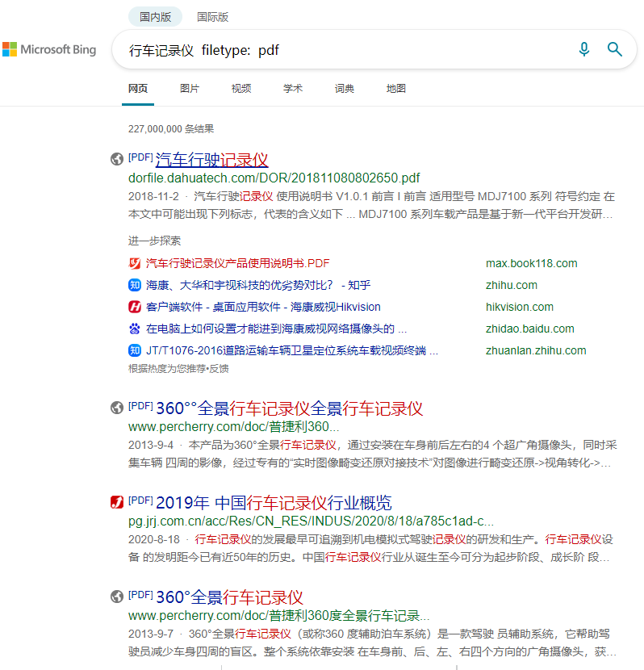The width and height of the screenshot is (644, 670).
Task: Click the 进一步探索 heading text
Action: [154, 241]
